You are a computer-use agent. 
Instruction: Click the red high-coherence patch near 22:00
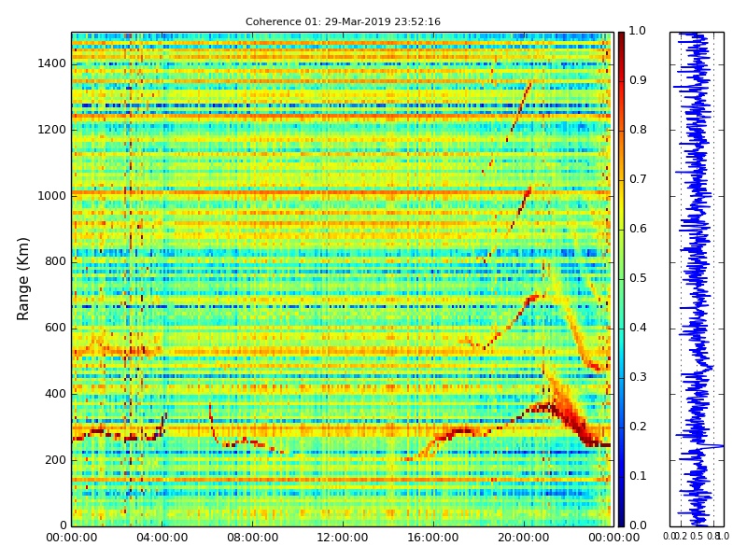[x=571, y=414]
